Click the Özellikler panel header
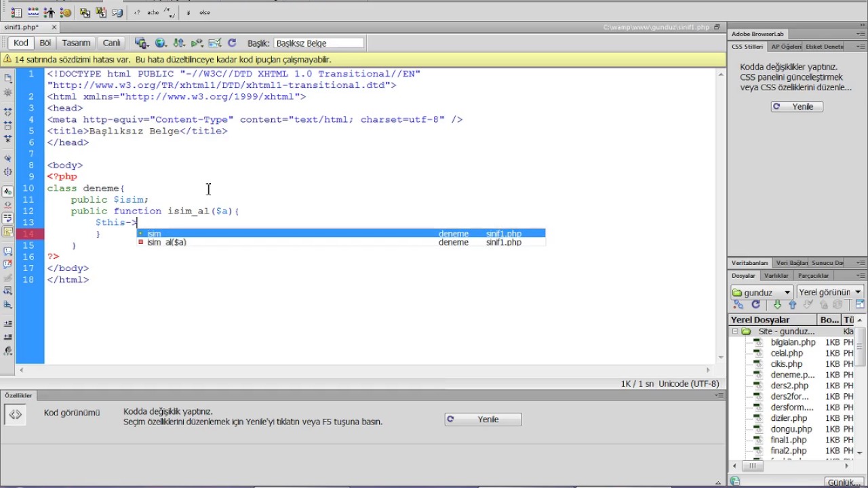Image resolution: width=868 pixels, height=488 pixels. (x=18, y=395)
